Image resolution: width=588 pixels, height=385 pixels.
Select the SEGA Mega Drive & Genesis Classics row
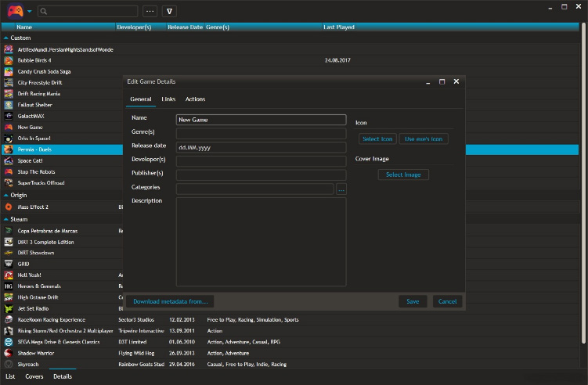[x=290, y=342]
